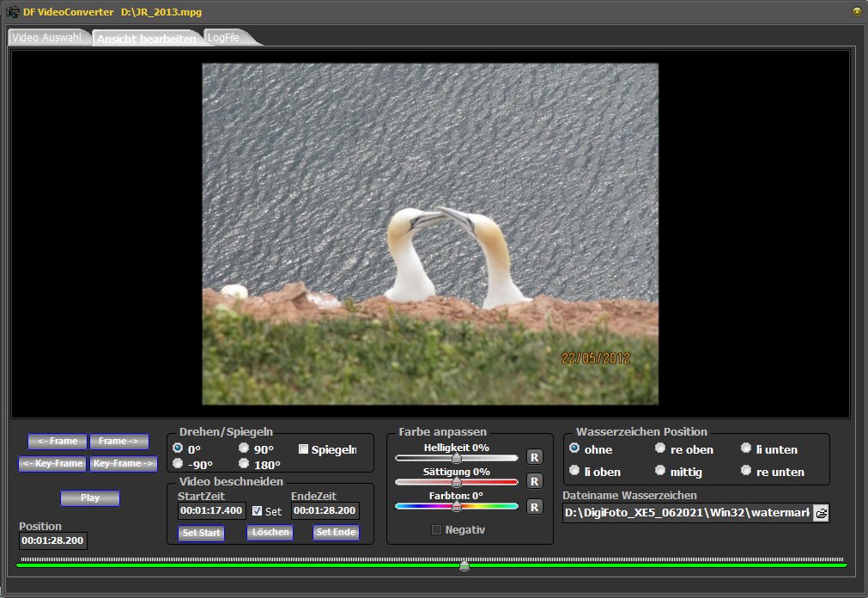Switch to the Video Auswahl tab
Screen dimensions: 868x598
click(48, 39)
